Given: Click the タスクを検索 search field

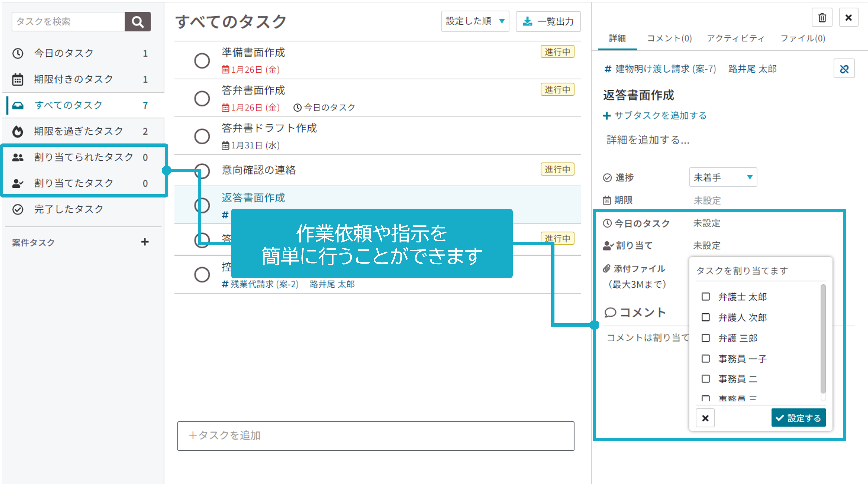Looking at the screenshot, I should click(68, 22).
